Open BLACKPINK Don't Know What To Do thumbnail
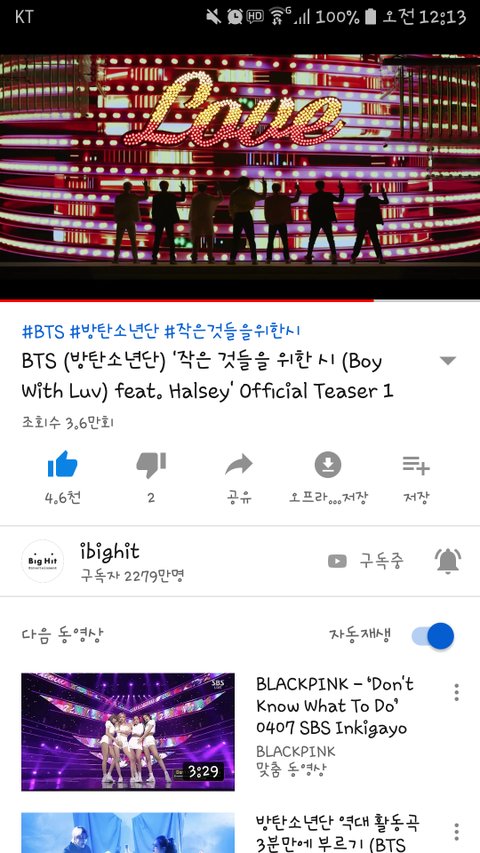The height and width of the screenshot is (853, 480). coord(128,732)
